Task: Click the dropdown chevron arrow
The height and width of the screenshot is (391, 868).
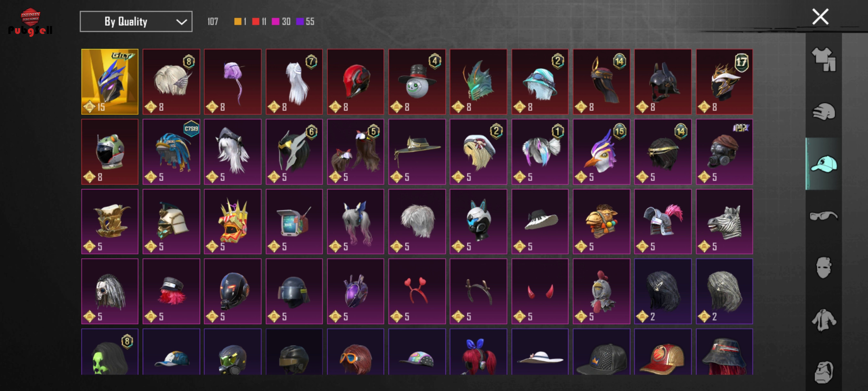Action: [181, 22]
